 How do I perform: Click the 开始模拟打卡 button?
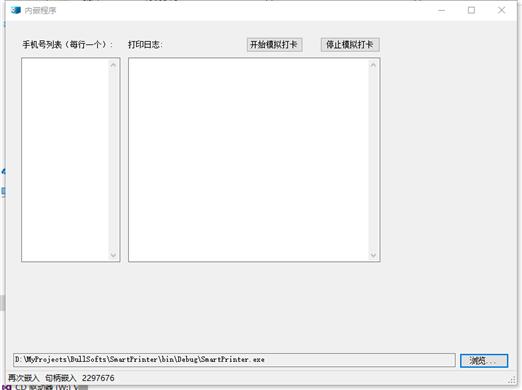(274, 44)
